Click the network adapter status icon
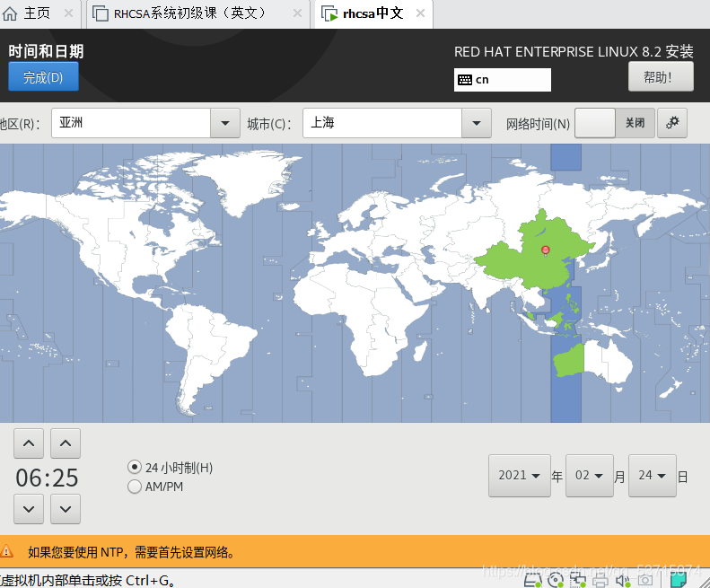Screen dimensions: 710x588 tap(578, 580)
